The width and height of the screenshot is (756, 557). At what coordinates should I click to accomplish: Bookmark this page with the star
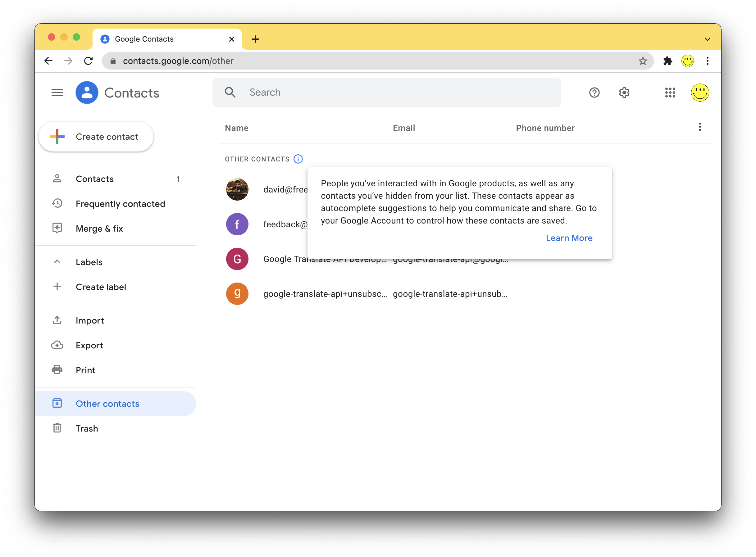pyautogui.click(x=642, y=61)
